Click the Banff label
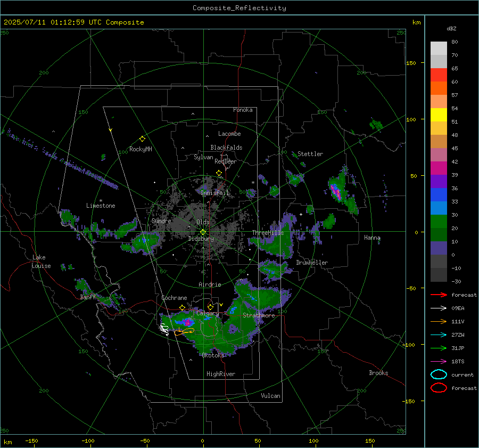The height and width of the screenshot is (448, 479). [x=88, y=297]
